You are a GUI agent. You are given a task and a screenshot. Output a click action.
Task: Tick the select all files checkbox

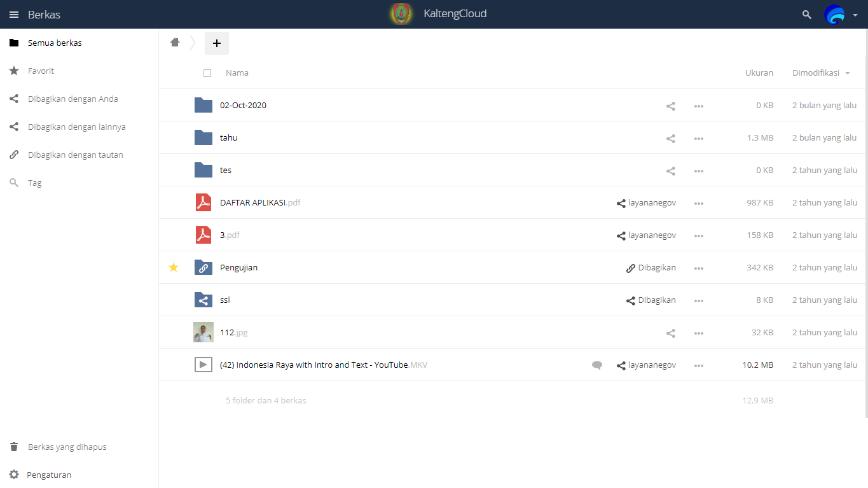207,73
